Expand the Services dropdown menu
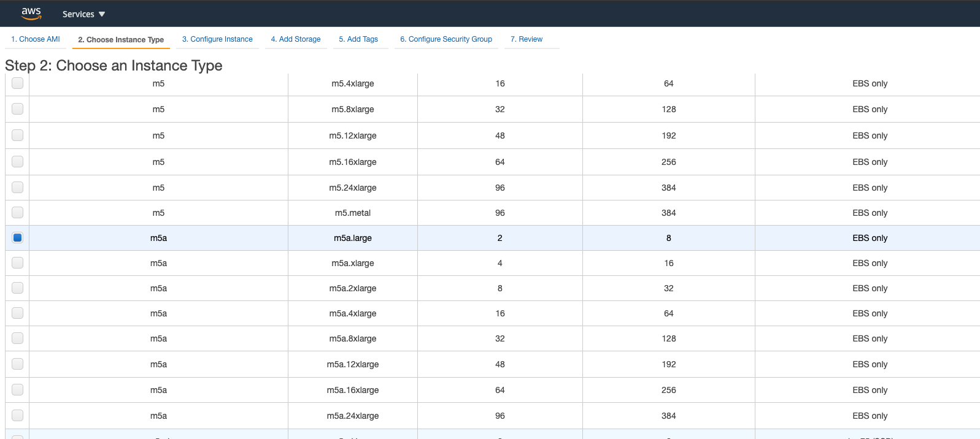This screenshot has height=439, width=980. 84,14
